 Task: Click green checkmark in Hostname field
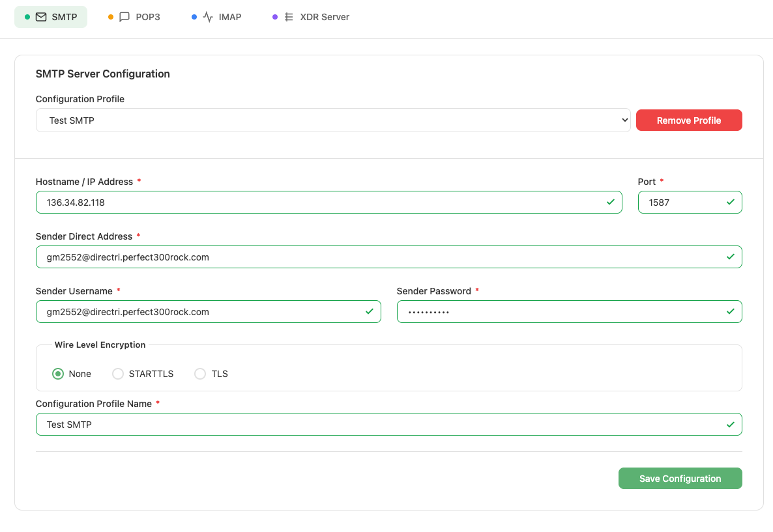pyautogui.click(x=610, y=202)
